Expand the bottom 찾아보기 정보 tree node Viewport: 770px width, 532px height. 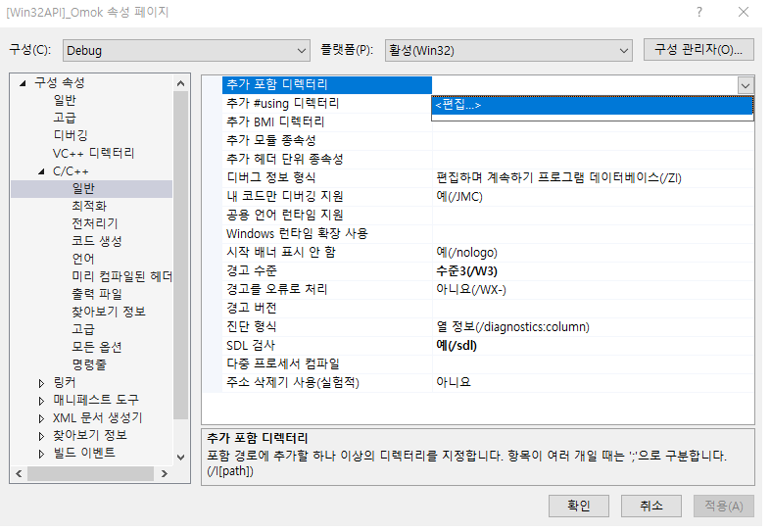click(x=42, y=436)
